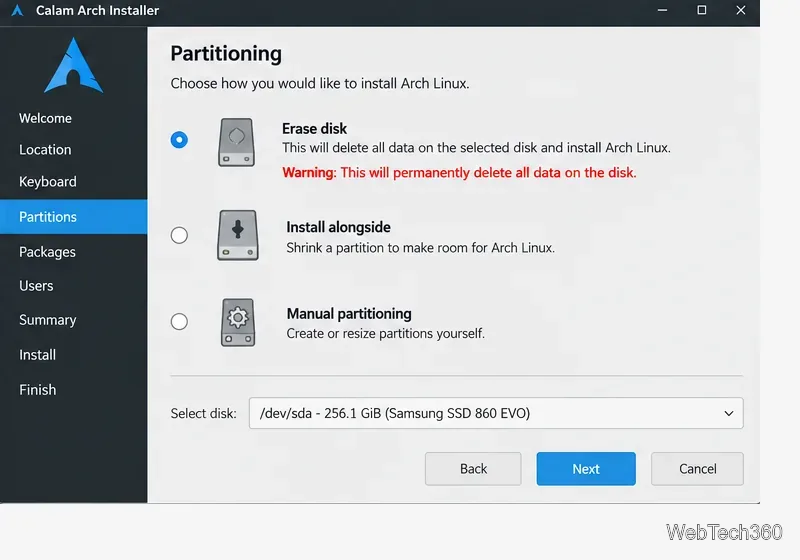
Task: Minimize the Calam Arch Installer window
Action: coord(662,10)
